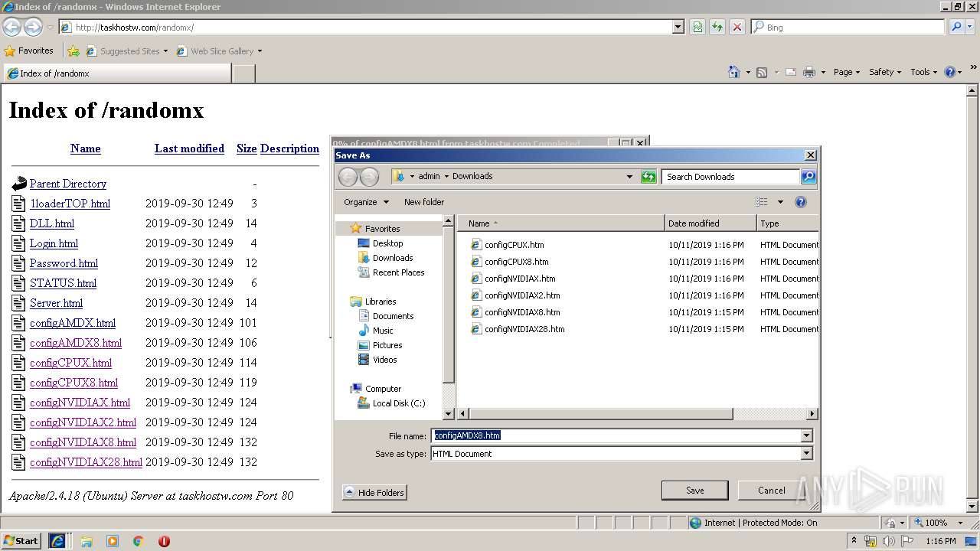Toggle the compatibility view icon in address bar
The width and height of the screenshot is (980, 551).
(697, 27)
